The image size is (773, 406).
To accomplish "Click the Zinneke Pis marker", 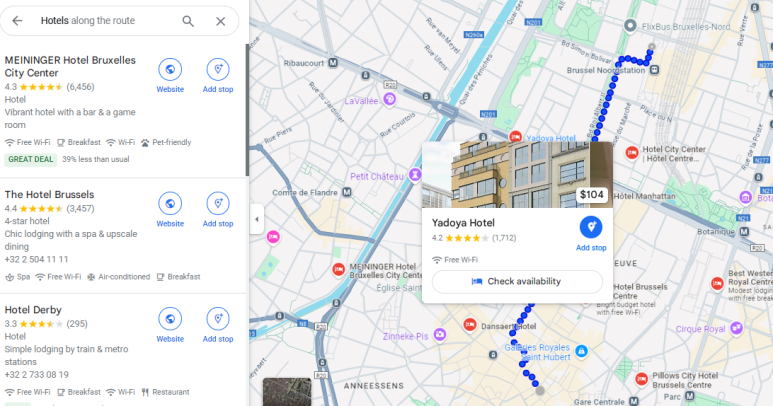I will [440, 335].
